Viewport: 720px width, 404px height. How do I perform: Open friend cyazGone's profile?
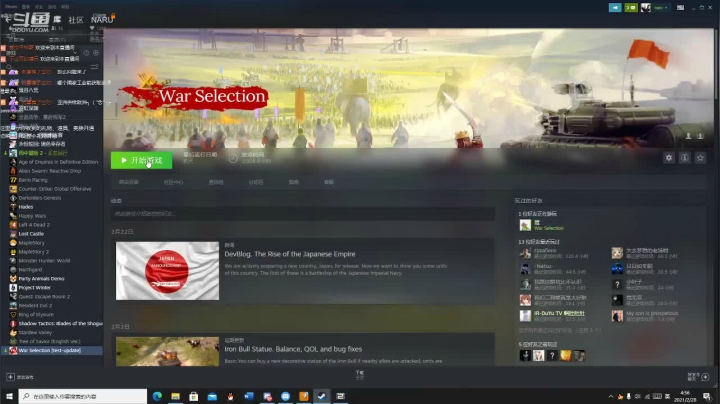click(x=545, y=251)
